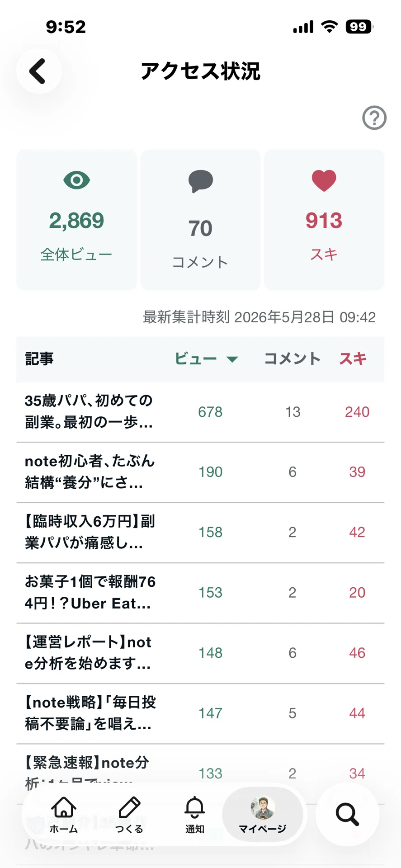The height and width of the screenshot is (868, 401).
Task: Go to ホーム home tab
Action: (64, 815)
